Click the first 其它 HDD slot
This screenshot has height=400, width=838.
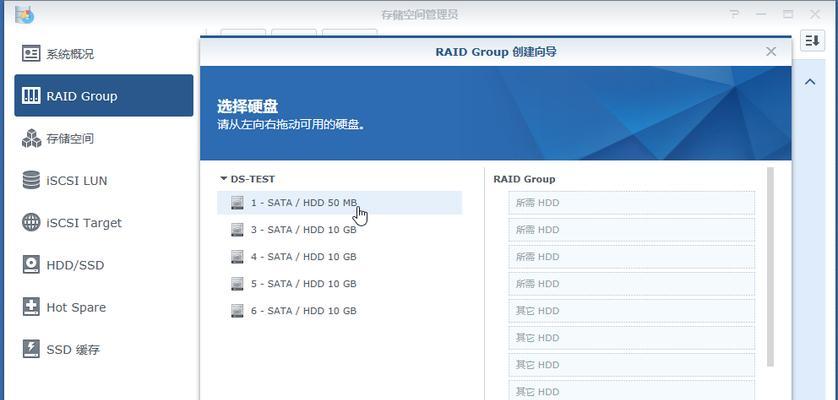[x=632, y=311]
